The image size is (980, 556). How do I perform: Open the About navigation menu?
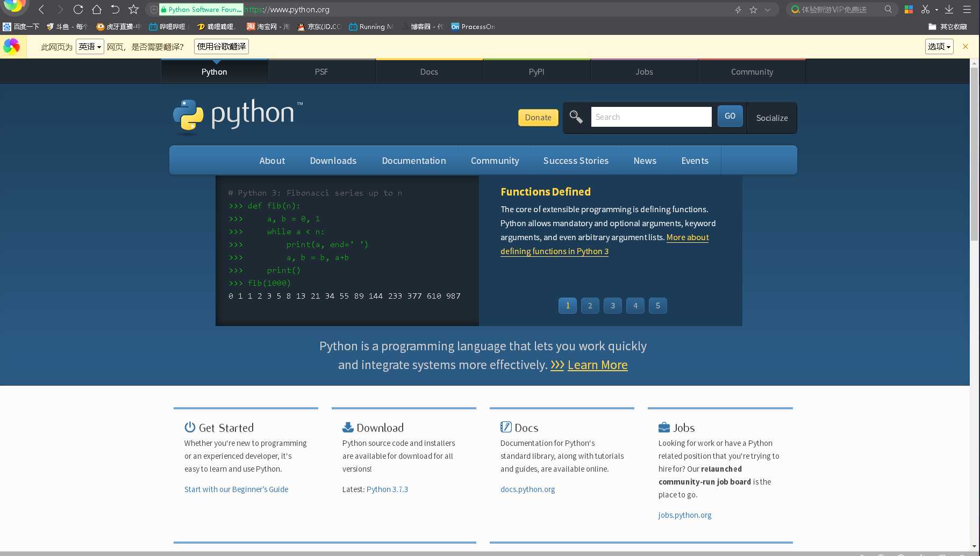coord(272,161)
